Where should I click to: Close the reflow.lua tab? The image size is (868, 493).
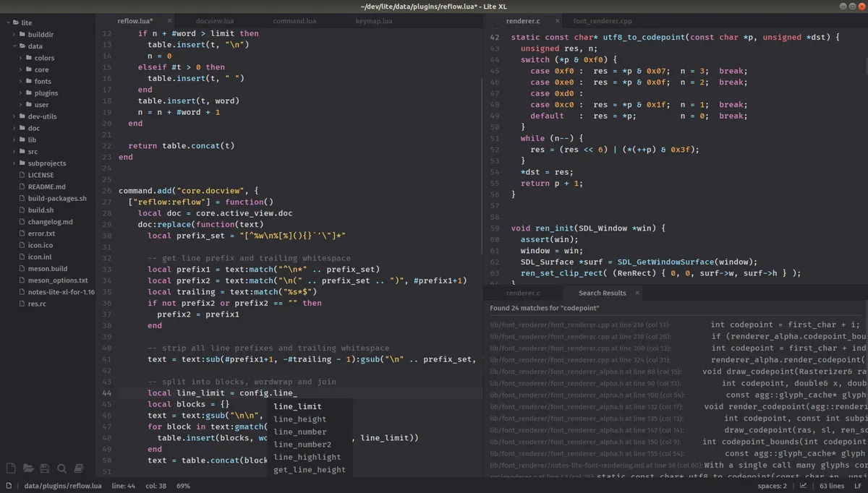click(x=170, y=21)
